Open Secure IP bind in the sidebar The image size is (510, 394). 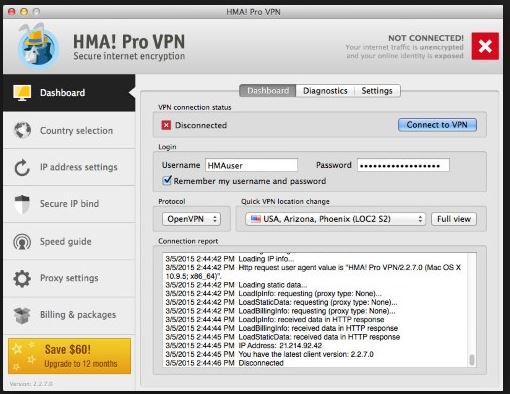(x=69, y=204)
